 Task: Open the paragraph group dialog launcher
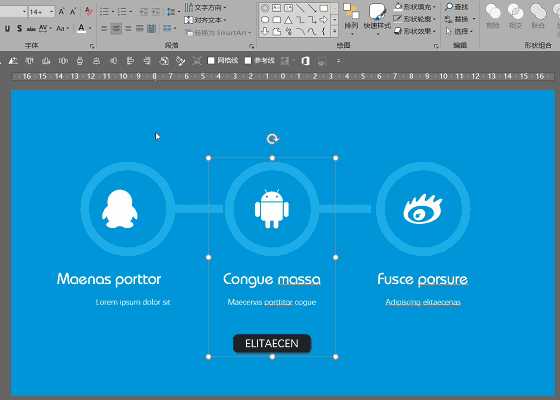tap(252, 46)
